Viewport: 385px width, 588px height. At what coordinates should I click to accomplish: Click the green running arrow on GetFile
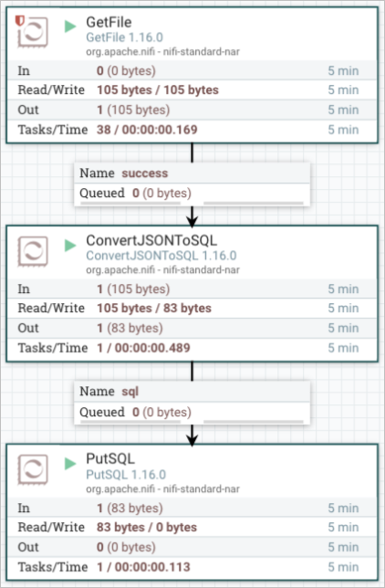point(70,26)
